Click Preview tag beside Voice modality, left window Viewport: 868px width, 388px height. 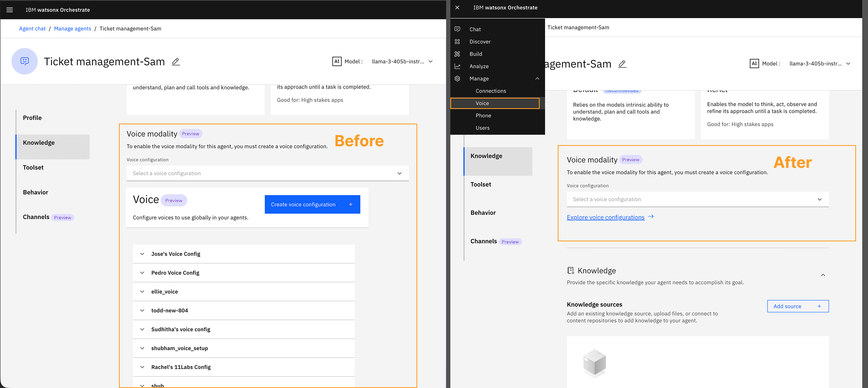pos(191,134)
